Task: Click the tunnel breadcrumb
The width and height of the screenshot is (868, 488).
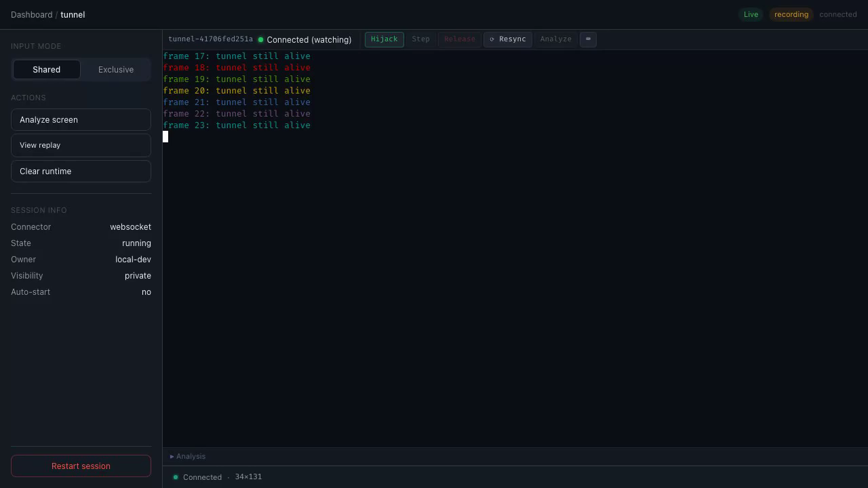Action: click(x=73, y=15)
